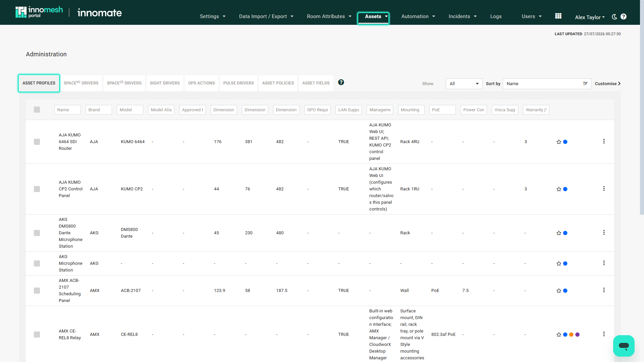Select checkbox for AMX ACB-2107 Scheduling Panel
Viewport: 644px width, 362px height.
pyautogui.click(x=37, y=291)
